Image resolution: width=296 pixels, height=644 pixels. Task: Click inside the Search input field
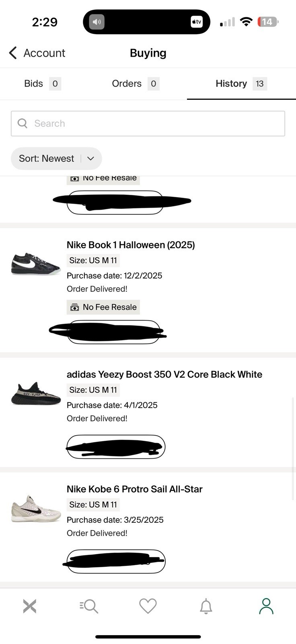coord(121,123)
